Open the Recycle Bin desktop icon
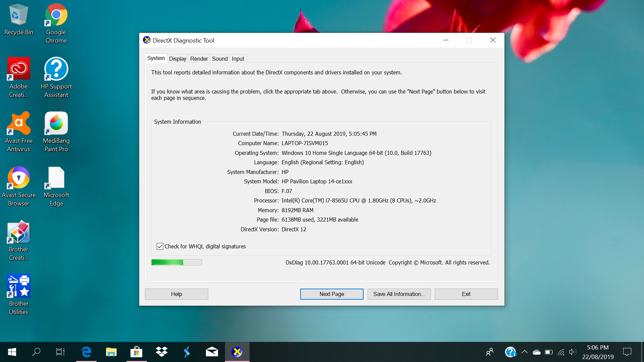644x362 pixels. (x=19, y=19)
